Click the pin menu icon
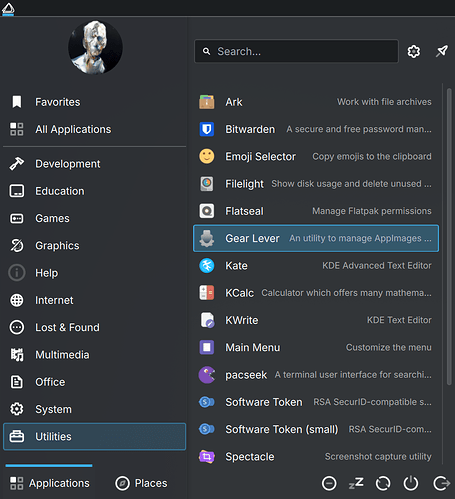Viewport: 455px width, 499px height. pos(442,51)
